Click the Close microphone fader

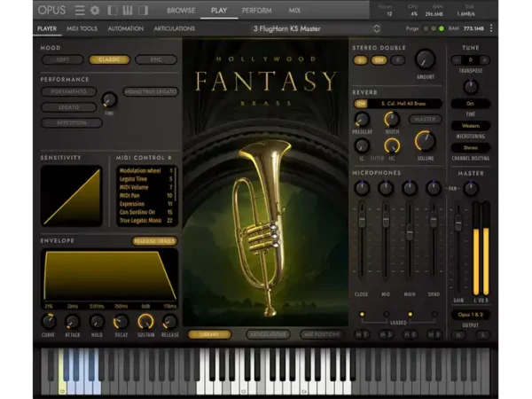(362, 221)
